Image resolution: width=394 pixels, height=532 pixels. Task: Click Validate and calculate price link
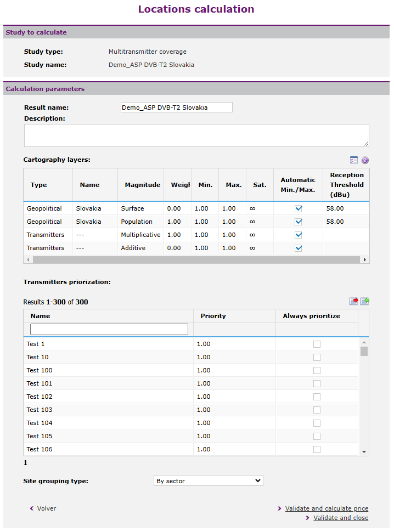(327, 508)
